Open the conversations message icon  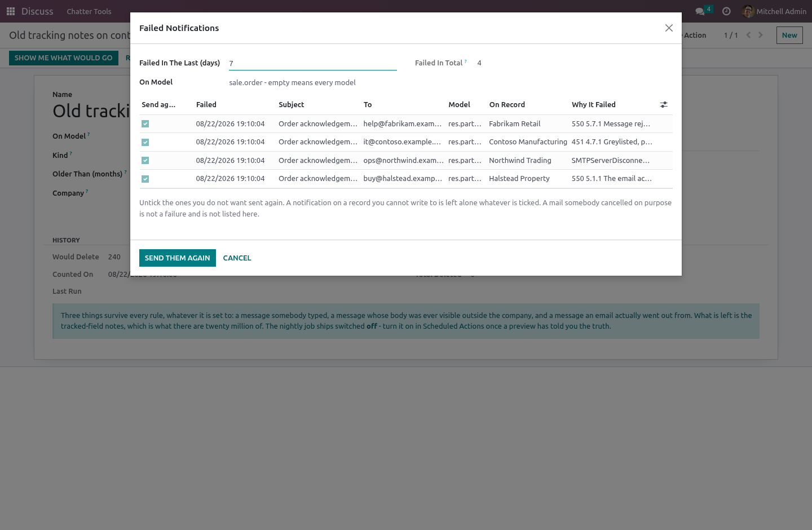(x=700, y=11)
